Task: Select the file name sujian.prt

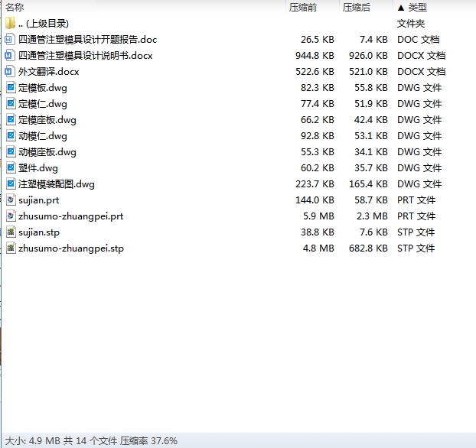Action: click(38, 200)
